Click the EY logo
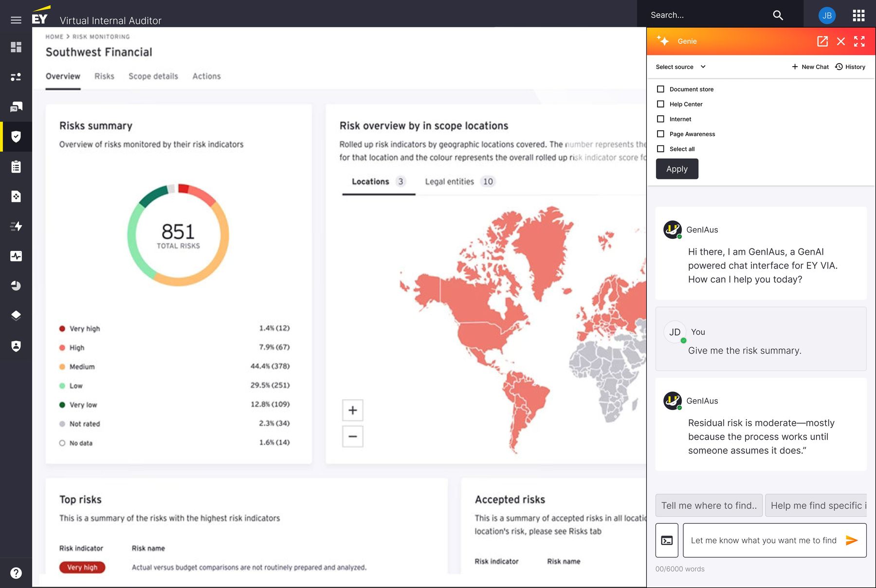The width and height of the screenshot is (876, 588). click(41, 15)
